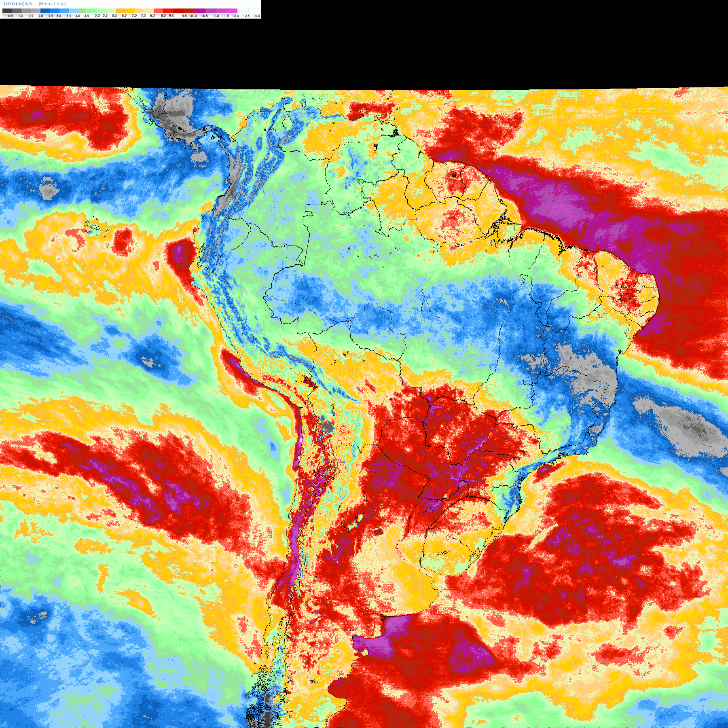Click the 11.0 legend value
Screen dimensions: 728x728
(x=216, y=16)
